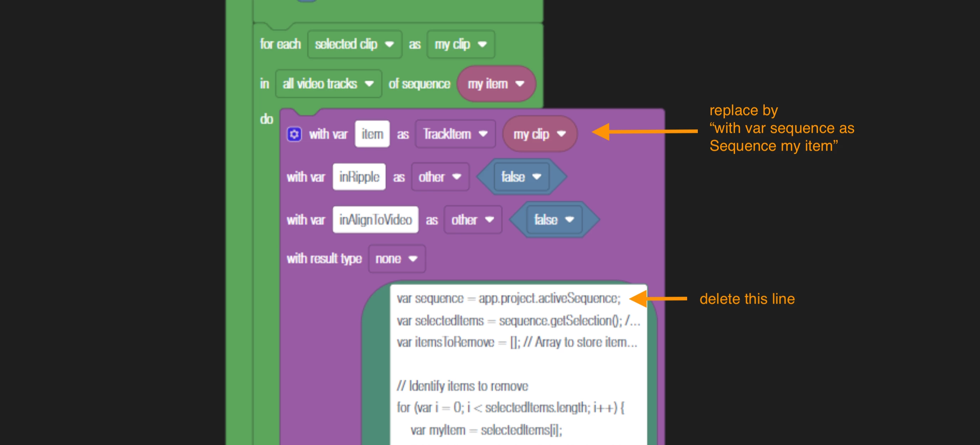
Task: Click the 'inAlignToVideo' variable name field
Action: 375,220
